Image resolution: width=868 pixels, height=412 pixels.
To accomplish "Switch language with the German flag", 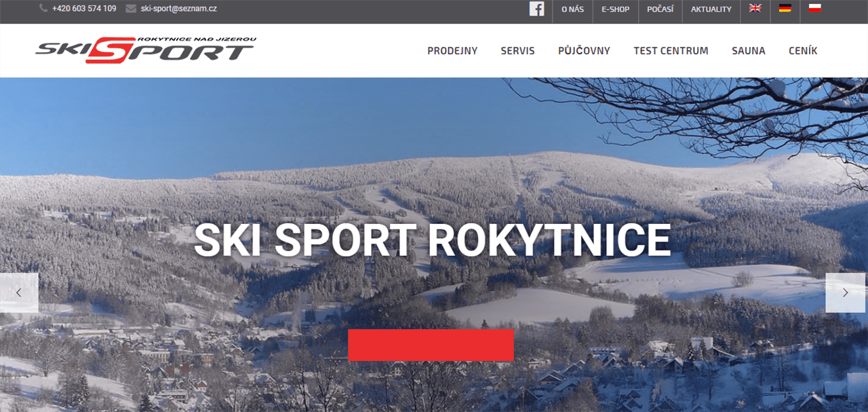I will pos(785,8).
